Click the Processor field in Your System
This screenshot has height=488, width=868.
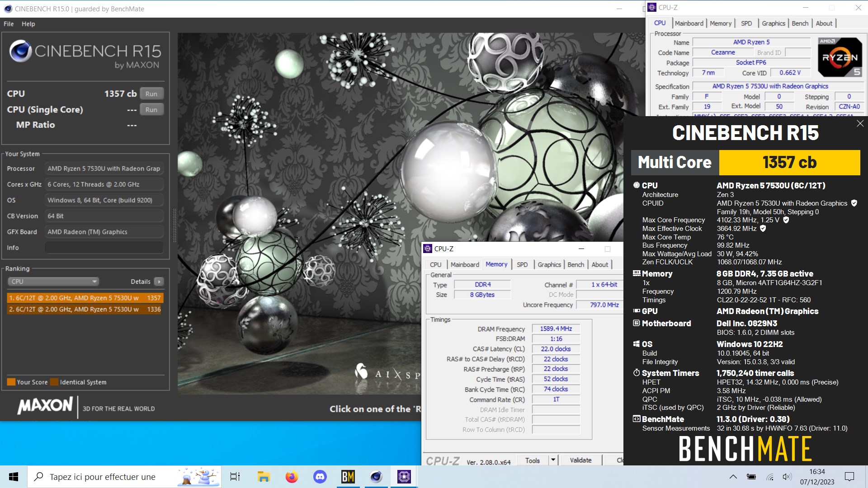pyautogui.click(x=104, y=169)
